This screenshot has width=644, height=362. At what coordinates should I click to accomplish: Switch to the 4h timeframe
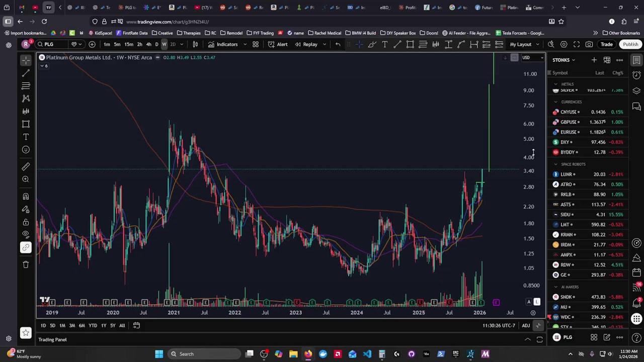click(x=148, y=44)
